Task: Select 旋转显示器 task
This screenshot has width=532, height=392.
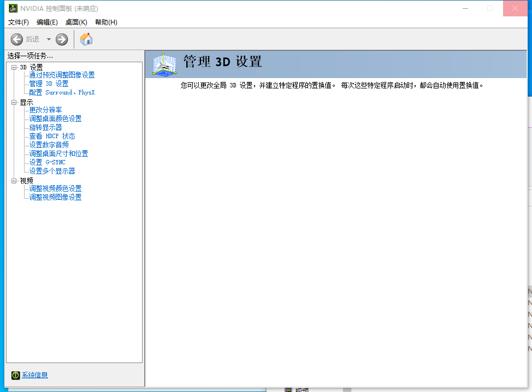Action: coord(45,128)
